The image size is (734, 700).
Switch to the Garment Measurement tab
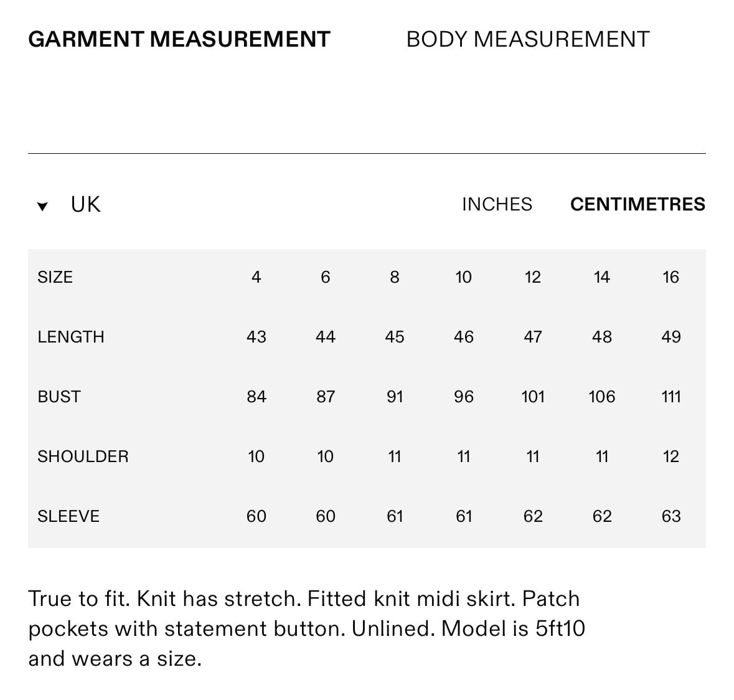179,39
